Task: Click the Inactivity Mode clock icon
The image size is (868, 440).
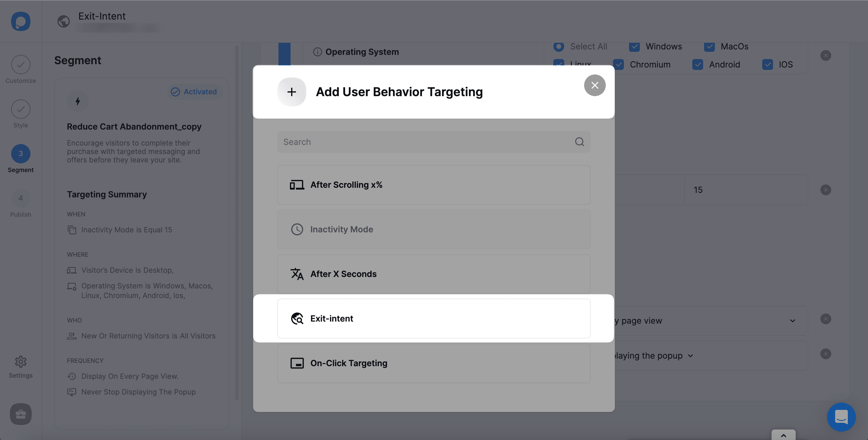Action: tap(297, 229)
